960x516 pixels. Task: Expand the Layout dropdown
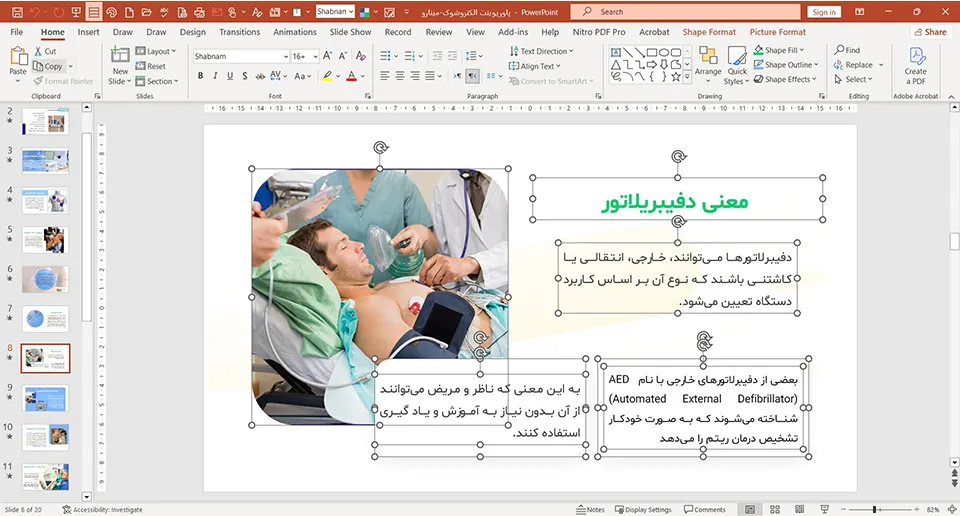[x=156, y=51]
